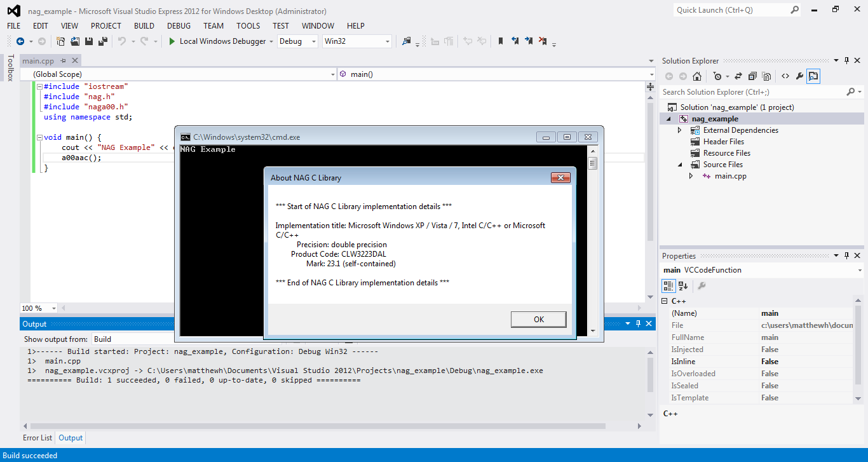Click the New Project toolbar icon

(61, 41)
